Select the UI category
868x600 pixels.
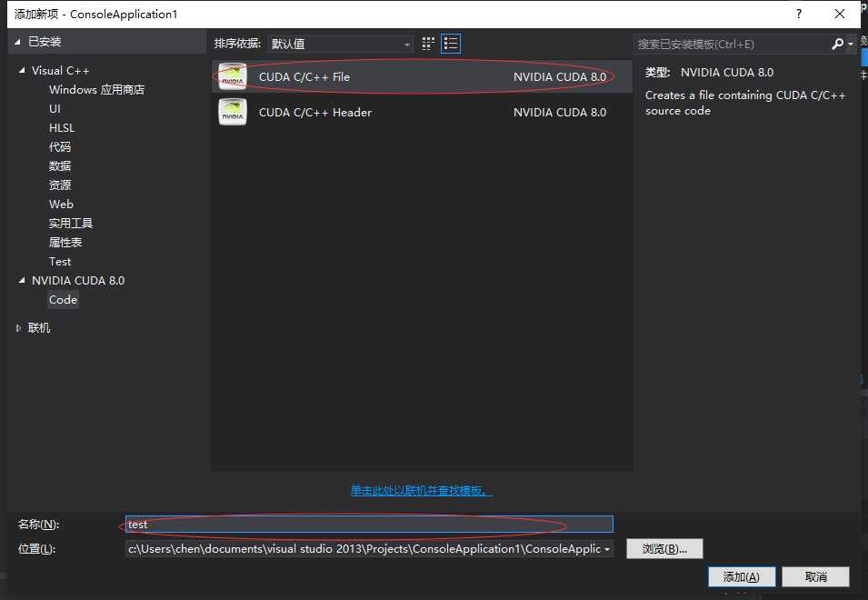(x=55, y=108)
